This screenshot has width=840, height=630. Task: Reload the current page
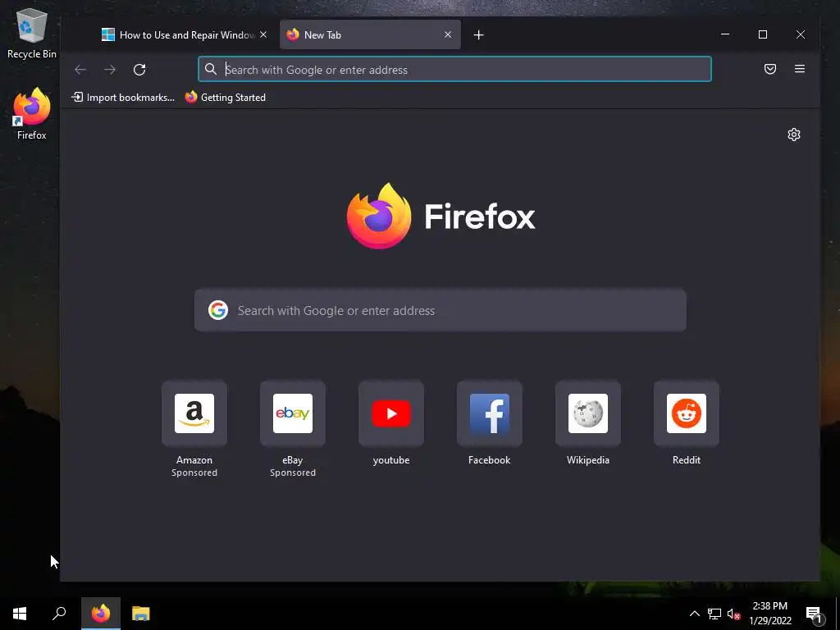pos(139,70)
